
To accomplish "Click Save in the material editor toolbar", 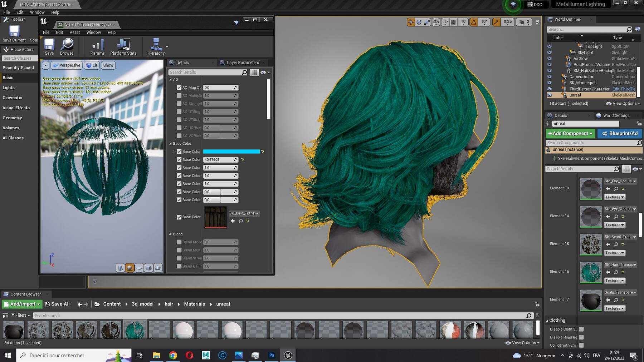I will (x=49, y=47).
